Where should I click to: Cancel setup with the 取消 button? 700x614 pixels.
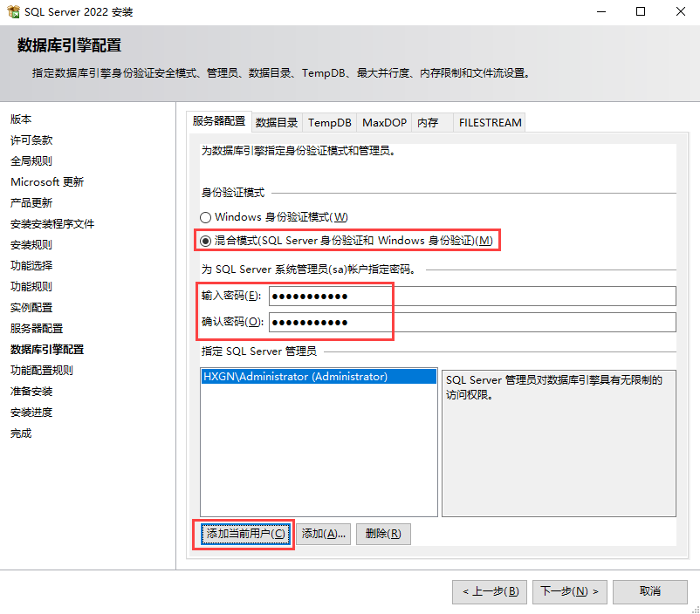coord(649,591)
